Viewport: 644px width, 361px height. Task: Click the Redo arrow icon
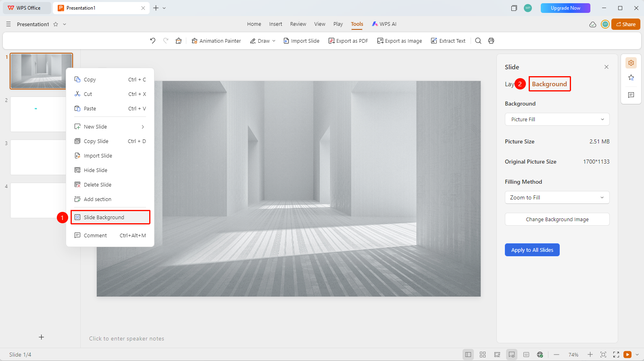(166, 41)
